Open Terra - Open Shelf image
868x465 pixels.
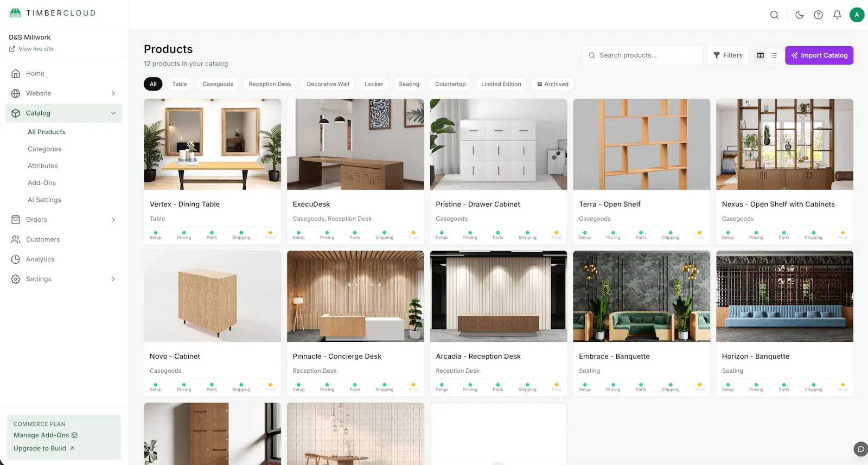(x=642, y=144)
